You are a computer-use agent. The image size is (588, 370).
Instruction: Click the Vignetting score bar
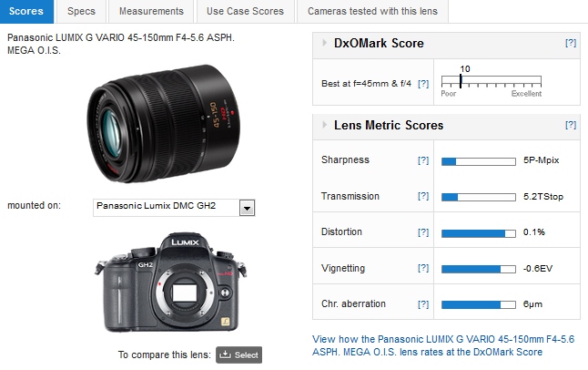479,269
